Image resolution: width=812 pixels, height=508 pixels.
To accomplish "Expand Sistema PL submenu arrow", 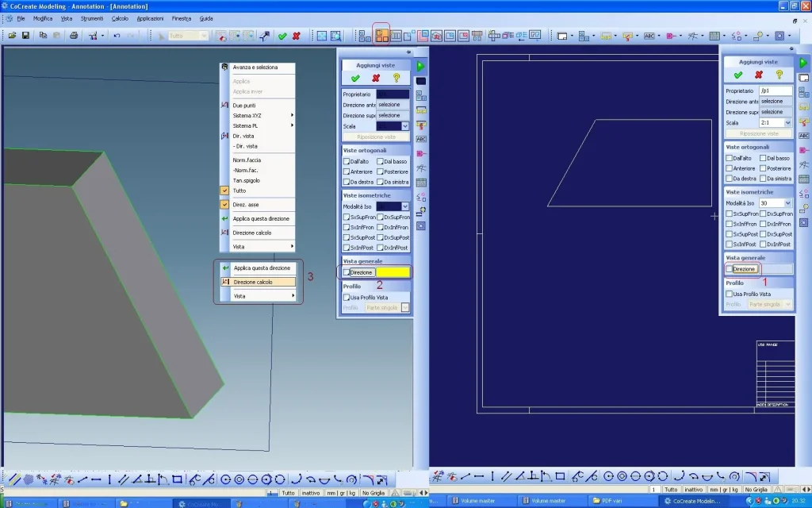I will coord(292,125).
